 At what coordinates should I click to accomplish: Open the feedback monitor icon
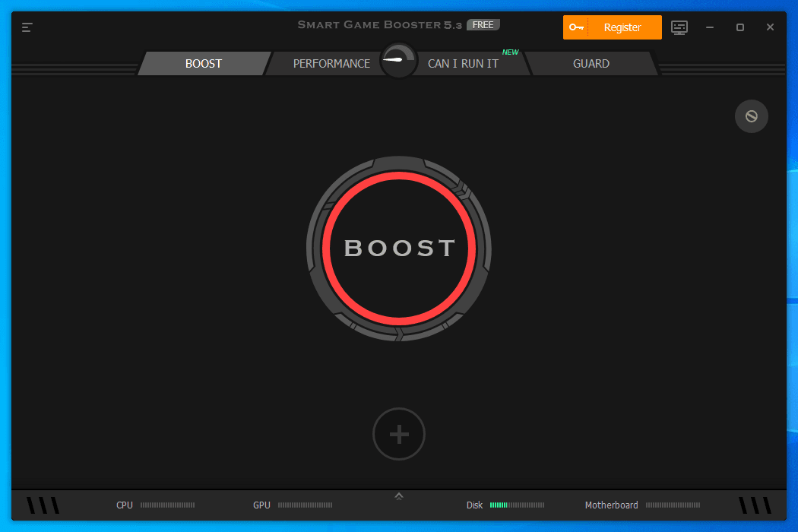pos(679,27)
